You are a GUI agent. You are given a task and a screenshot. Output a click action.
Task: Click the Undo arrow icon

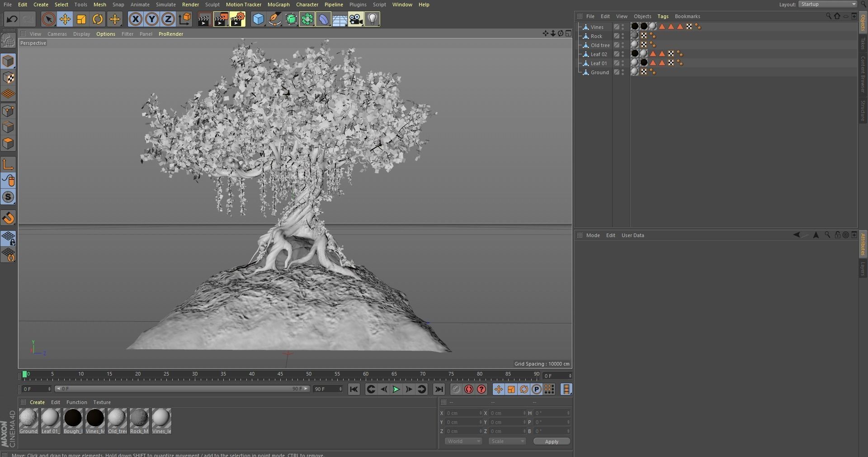pos(12,19)
